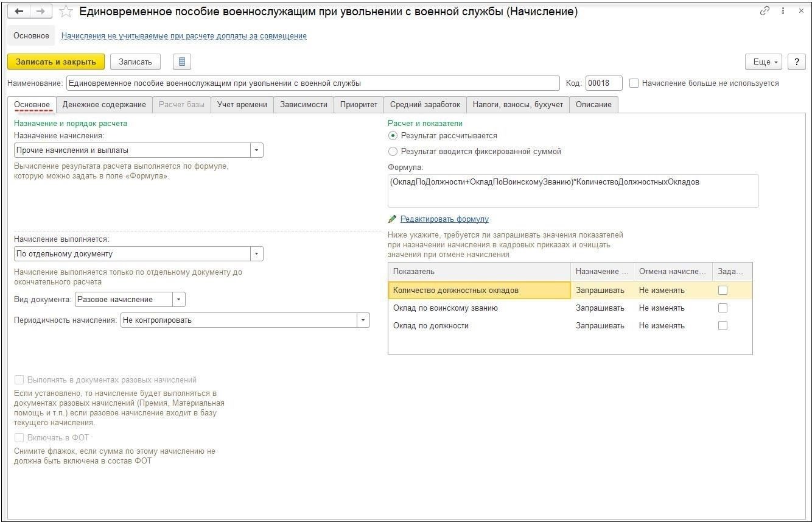Open the 'Вид документа' dropdown list
The height and width of the screenshot is (522, 812).
pos(178,300)
